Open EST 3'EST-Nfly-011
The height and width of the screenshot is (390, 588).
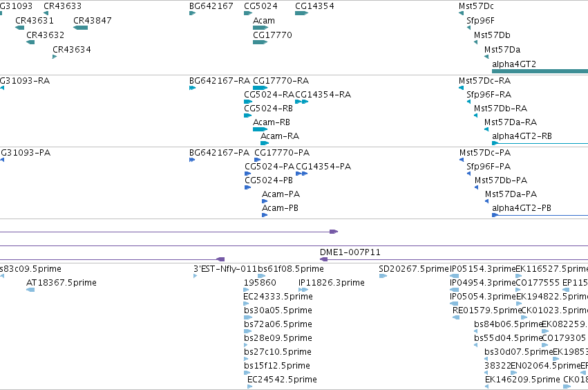click(x=225, y=269)
